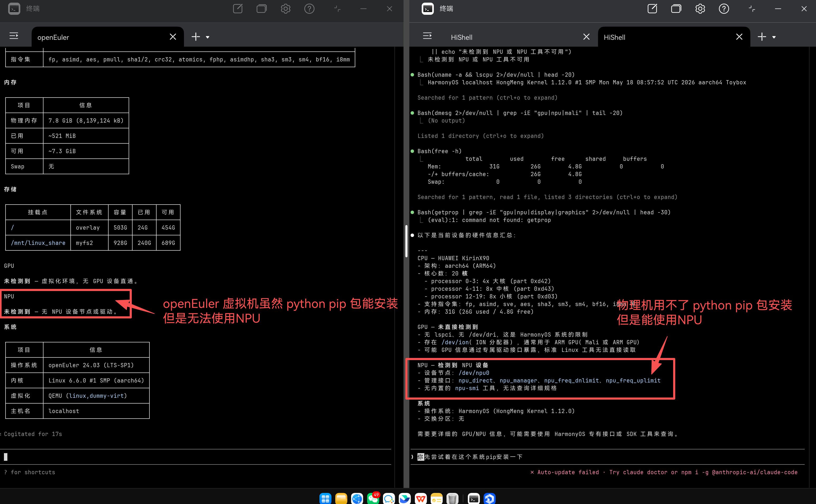
Task: Click 'Searched for 1 pattern (ctrl+o to expand)' line
Action: tap(487, 98)
